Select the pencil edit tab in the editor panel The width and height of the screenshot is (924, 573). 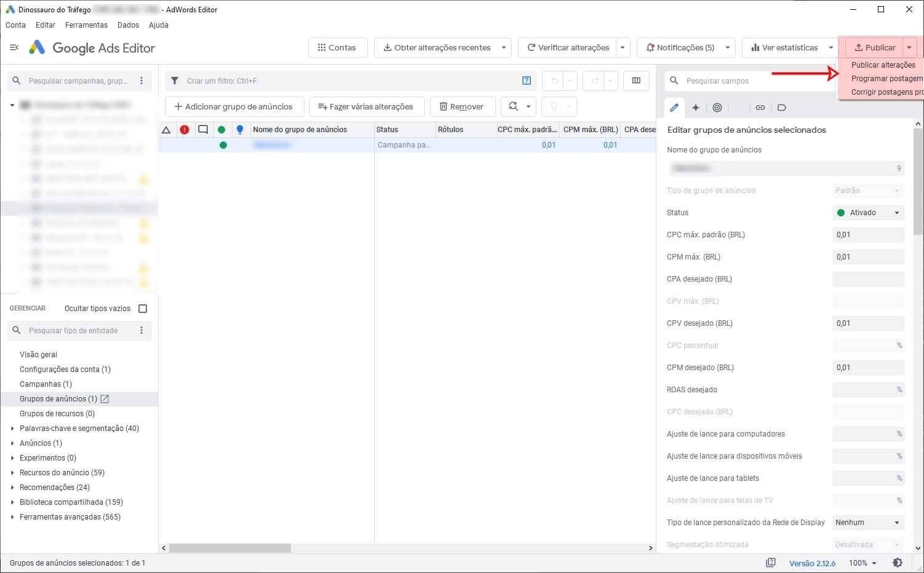pos(674,108)
